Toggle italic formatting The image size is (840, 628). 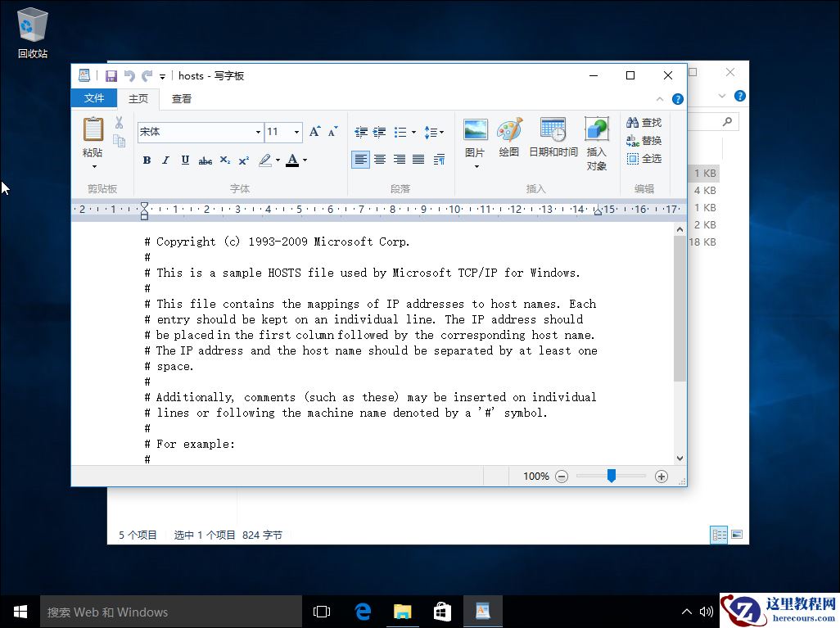(165, 160)
